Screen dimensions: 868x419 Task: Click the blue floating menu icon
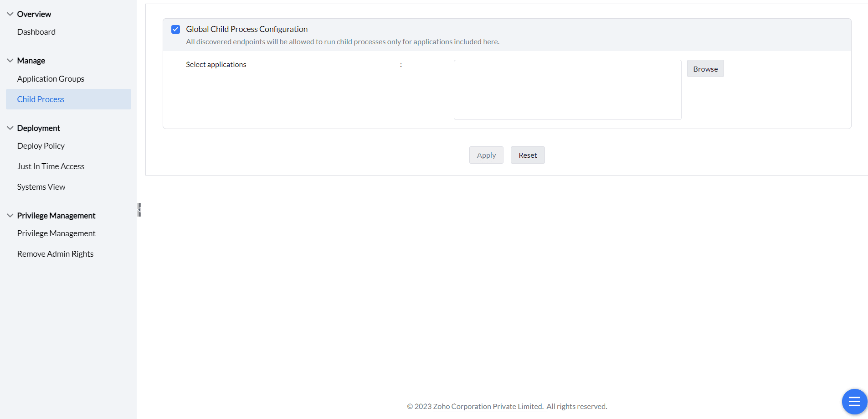854,402
